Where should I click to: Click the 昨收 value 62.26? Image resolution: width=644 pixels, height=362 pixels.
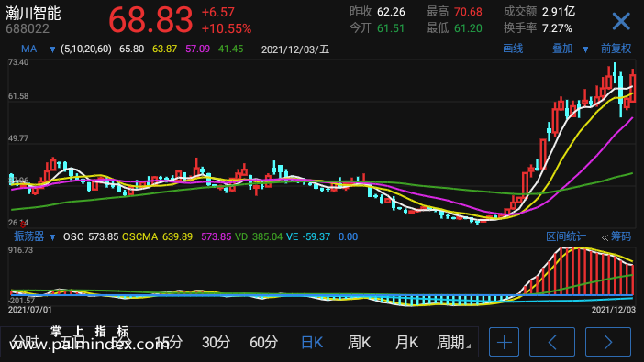click(391, 12)
